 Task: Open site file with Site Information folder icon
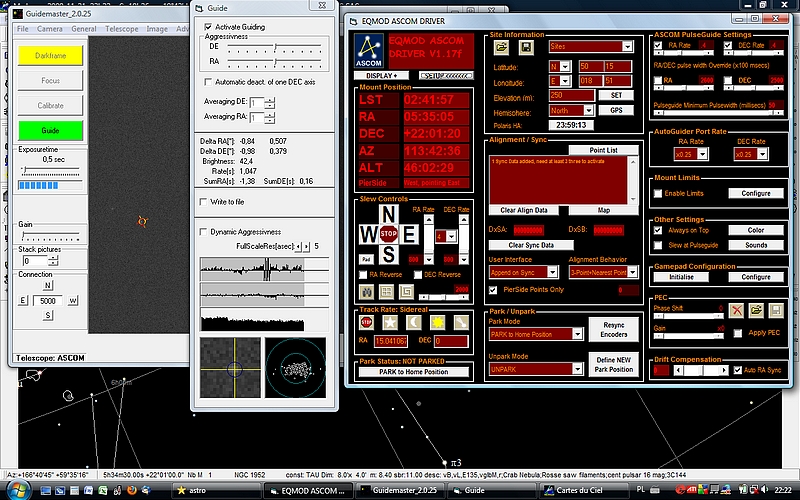tap(501, 47)
